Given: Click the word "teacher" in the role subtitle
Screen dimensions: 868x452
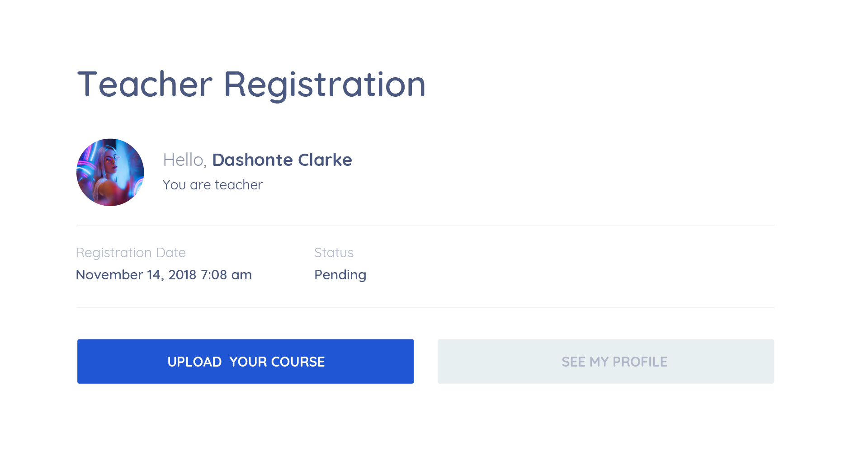Looking at the screenshot, I should point(239,185).
